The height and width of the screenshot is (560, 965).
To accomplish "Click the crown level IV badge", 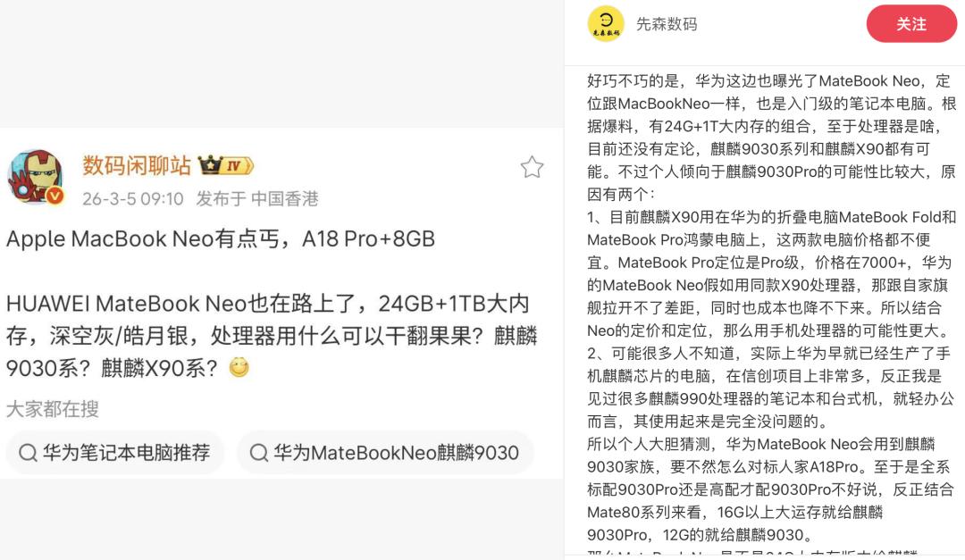I will pos(225,165).
